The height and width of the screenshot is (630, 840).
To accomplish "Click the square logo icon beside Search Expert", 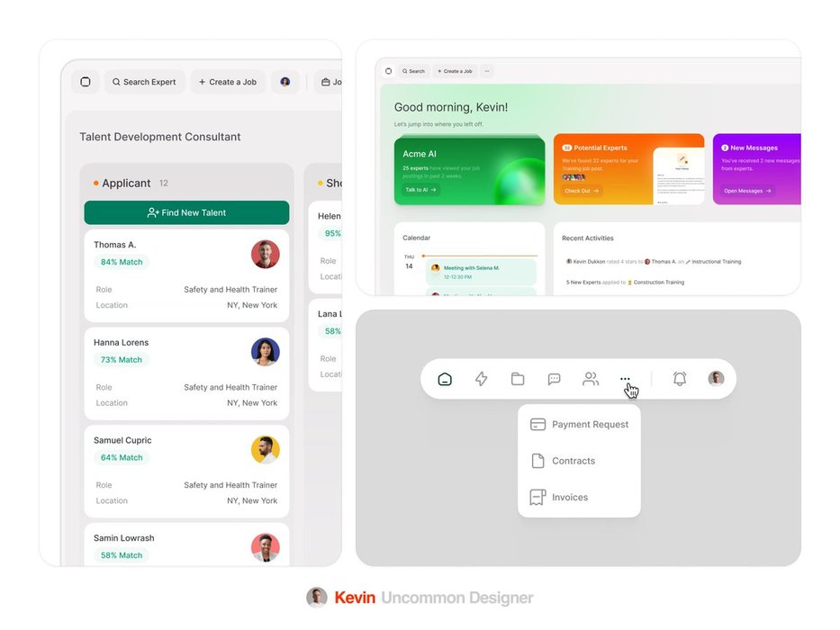I will tap(86, 82).
